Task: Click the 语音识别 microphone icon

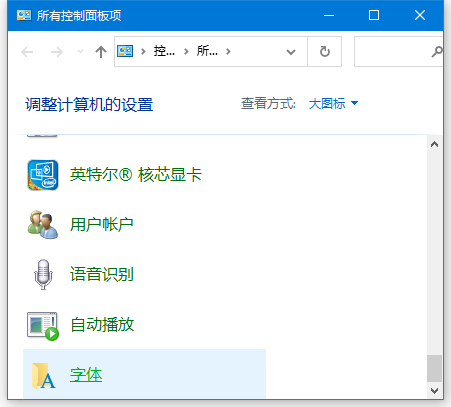Action: pyautogui.click(x=43, y=274)
